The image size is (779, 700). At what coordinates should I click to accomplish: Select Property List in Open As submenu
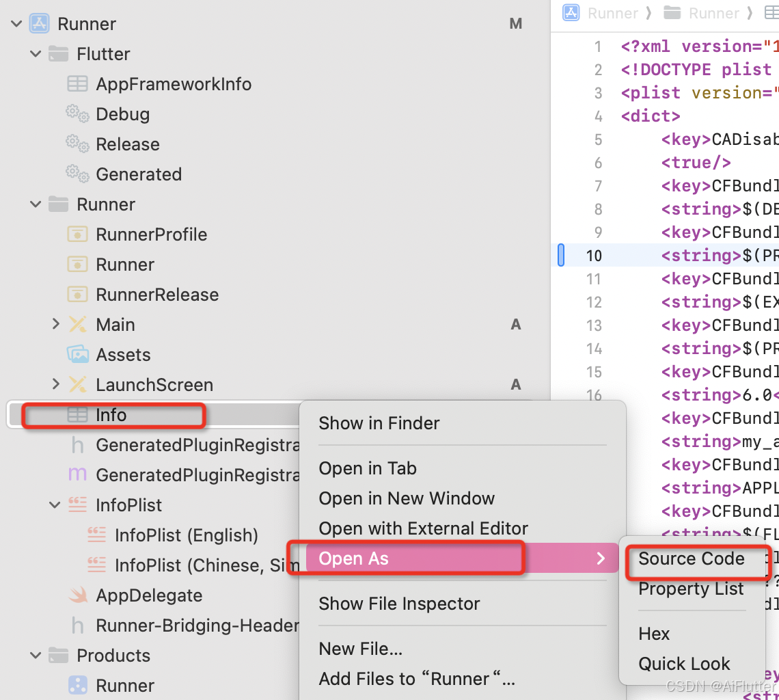pyautogui.click(x=692, y=589)
